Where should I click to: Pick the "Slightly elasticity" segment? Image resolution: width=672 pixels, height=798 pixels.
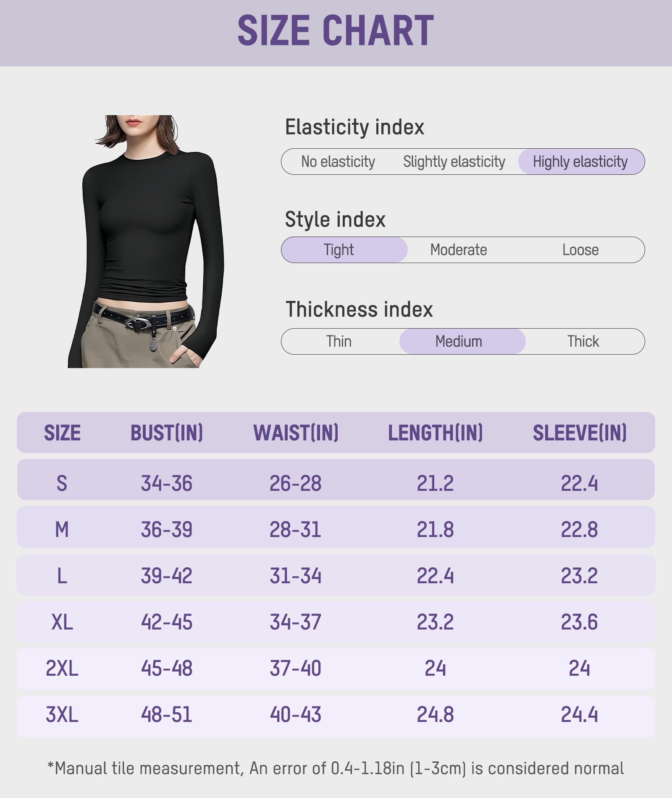pos(454,162)
